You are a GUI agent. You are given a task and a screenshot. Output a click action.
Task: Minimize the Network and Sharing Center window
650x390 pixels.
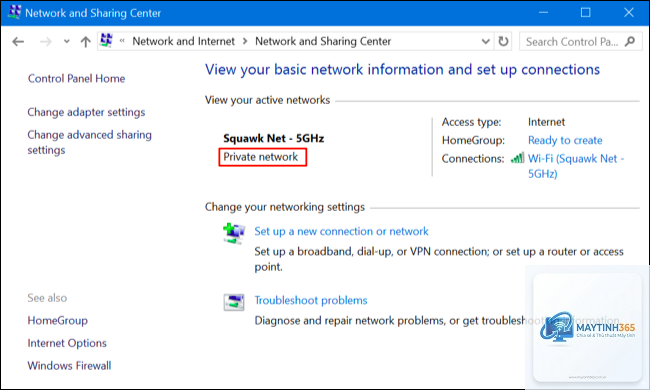543,13
